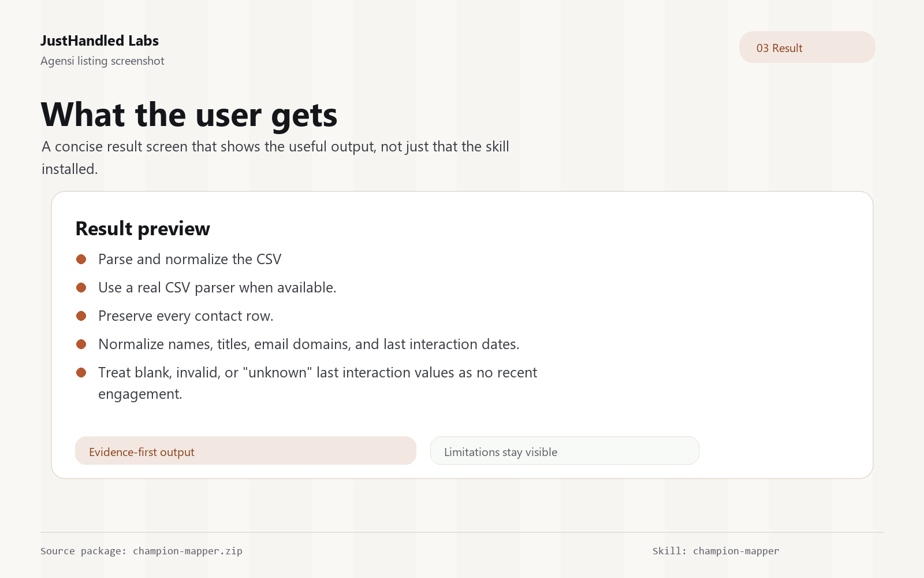The height and width of the screenshot is (578, 924).
Task: Click the bullet dot beside Use a real CSV parser
Action: tap(81, 288)
